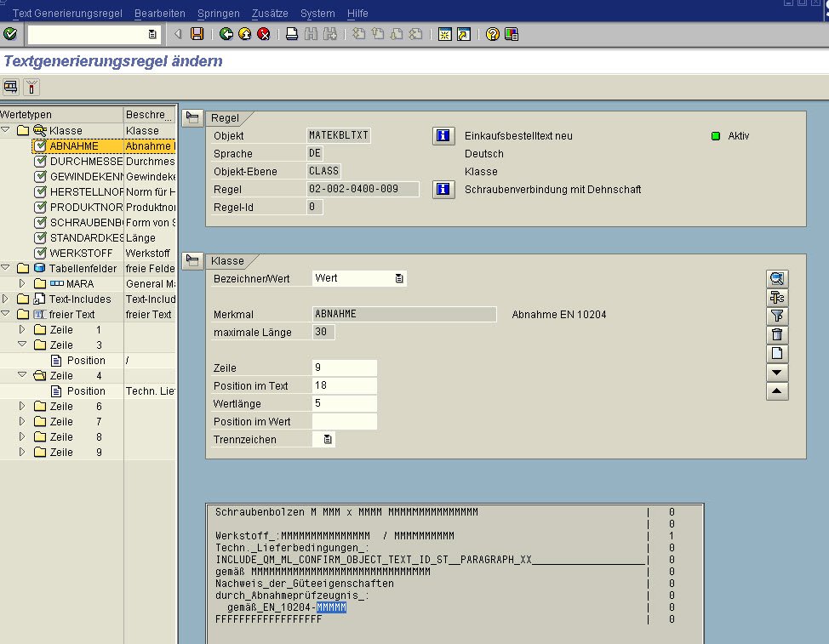Open the Trennzeichen dropdown
The width and height of the screenshot is (829, 644).
click(x=328, y=440)
